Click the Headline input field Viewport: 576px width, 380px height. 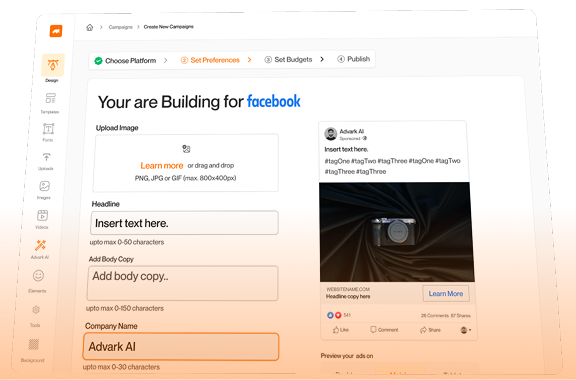[x=184, y=223]
